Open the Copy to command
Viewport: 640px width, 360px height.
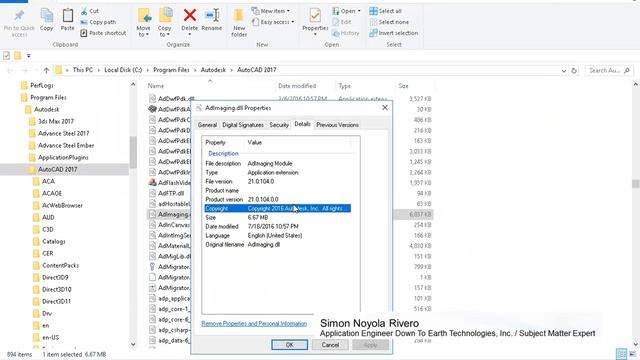pyautogui.click(x=165, y=22)
